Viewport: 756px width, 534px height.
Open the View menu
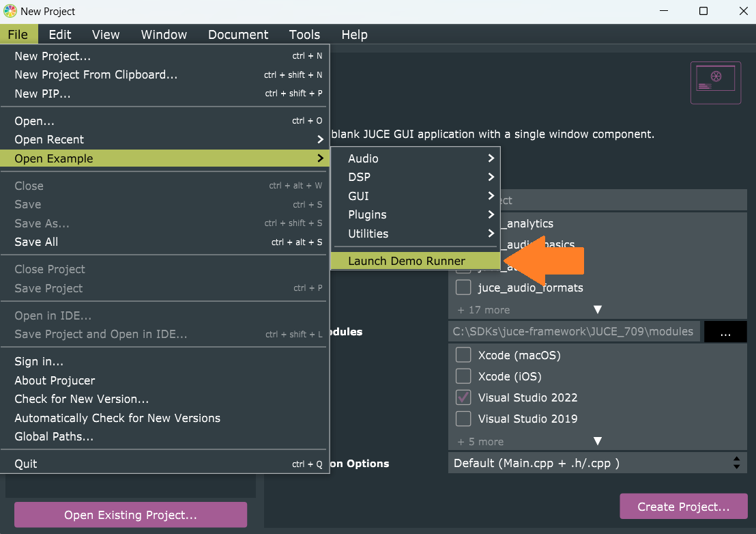pos(106,35)
